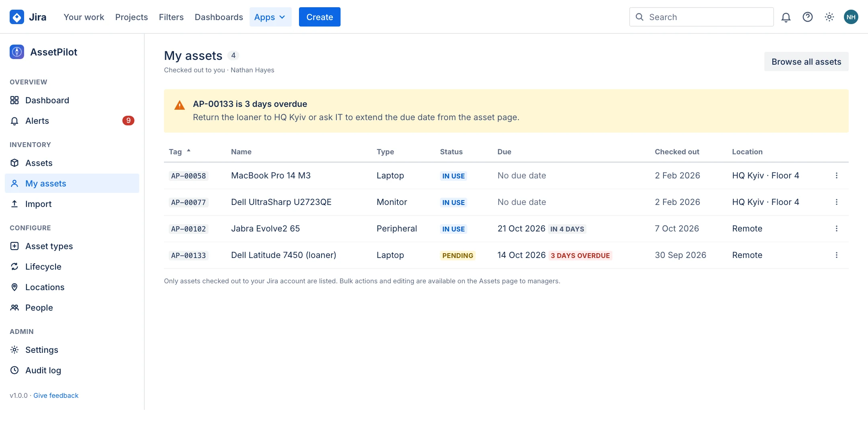The width and height of the screenshot is (868, 434).
Task: Click Browse all assets button
Action: tap(806, 61)
